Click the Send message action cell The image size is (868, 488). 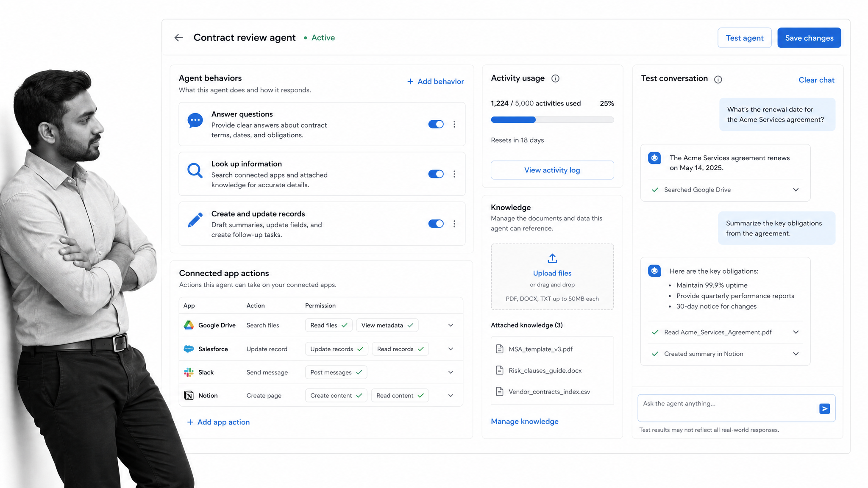click(x=267, y=372)
